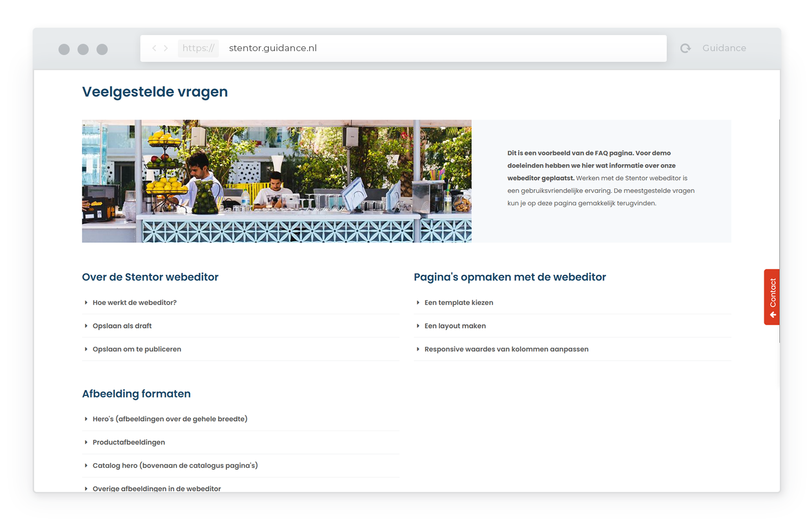Expand 'Hoe werkt de webeditor?' question
Viewport: 812px width, 527px height.
[135, 302]
